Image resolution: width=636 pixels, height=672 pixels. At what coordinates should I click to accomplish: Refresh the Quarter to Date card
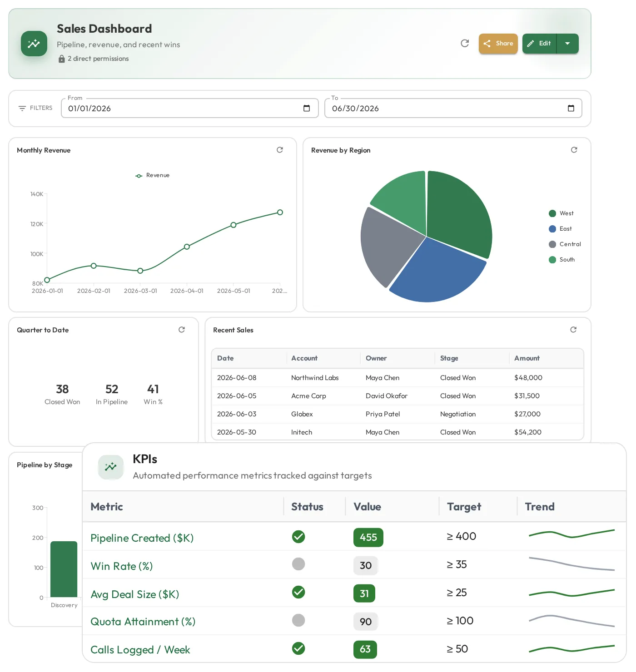pos(182,330)
